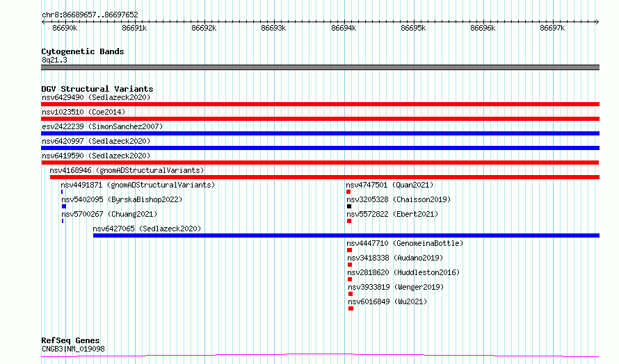The width and height of the screenshot is (619, 364).
Task: Open nsv3933819 (Wenger2019) label
Action: click(396, 287)
